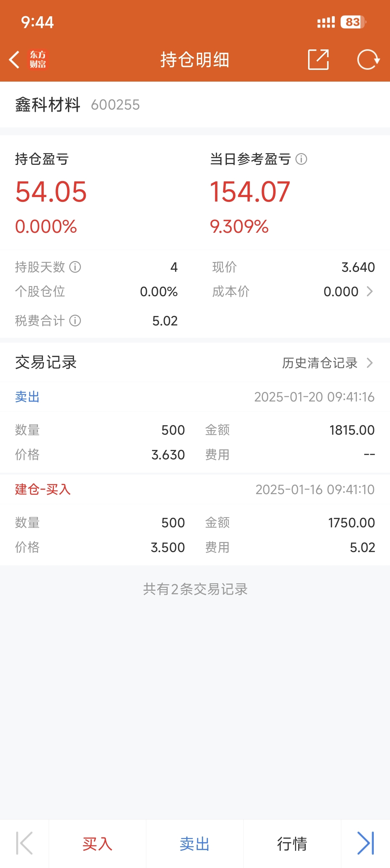The width and height of the screenshot is (390, 868).
Task: Open 历史清仓记录 chevron
Action: click(370, 363)
